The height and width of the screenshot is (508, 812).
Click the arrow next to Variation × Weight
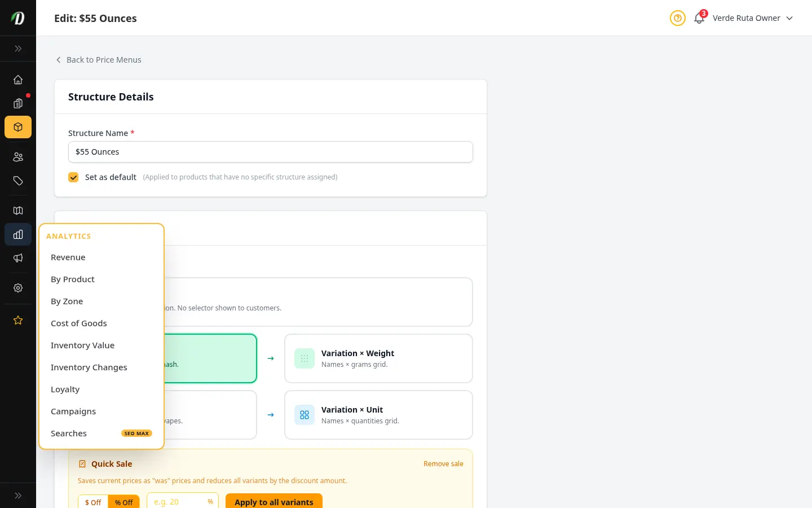tap(271, 358)
